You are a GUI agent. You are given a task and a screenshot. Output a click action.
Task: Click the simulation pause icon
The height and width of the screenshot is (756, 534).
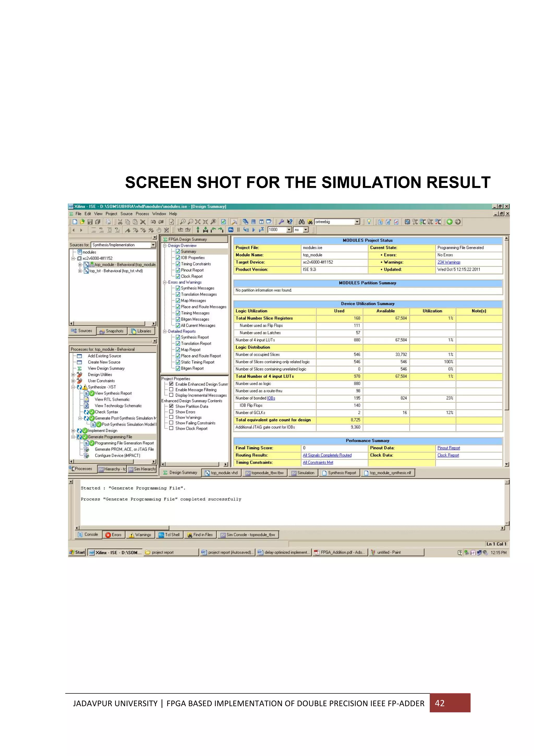[238, 230]
